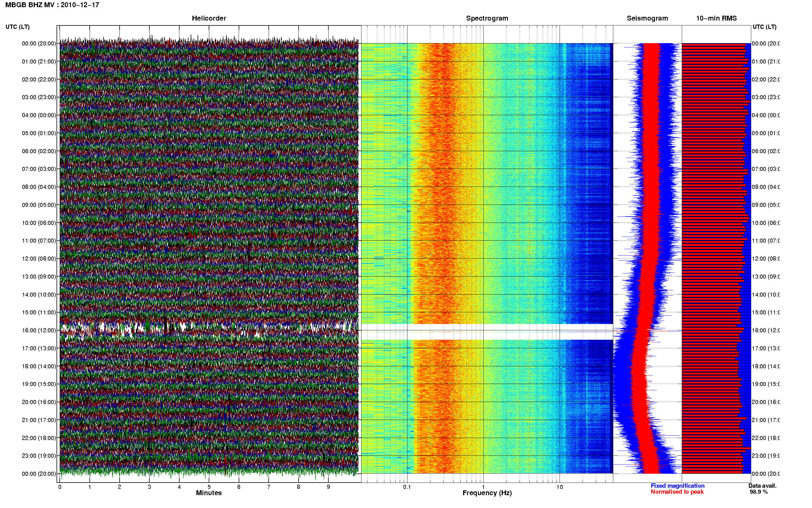Click the left 15:00 (11:00) time label

click(39, 312)
